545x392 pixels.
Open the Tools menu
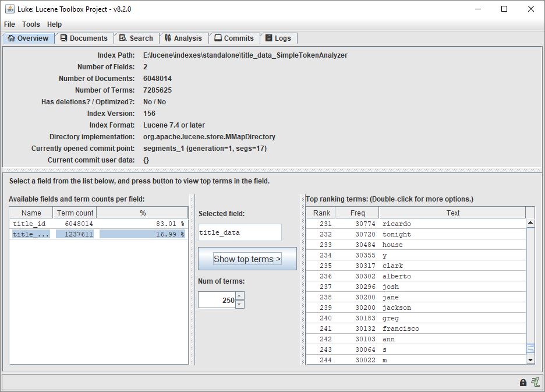click(31, 24)
